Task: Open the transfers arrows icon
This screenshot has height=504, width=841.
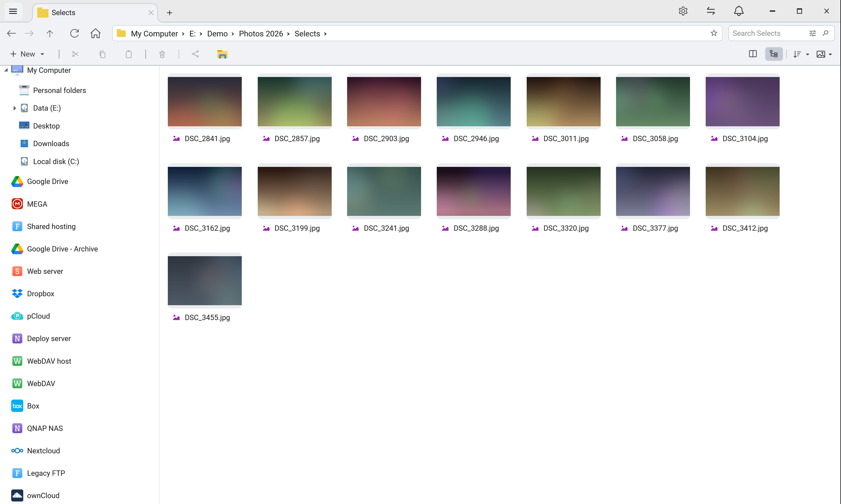Action: tap(711, 11)
